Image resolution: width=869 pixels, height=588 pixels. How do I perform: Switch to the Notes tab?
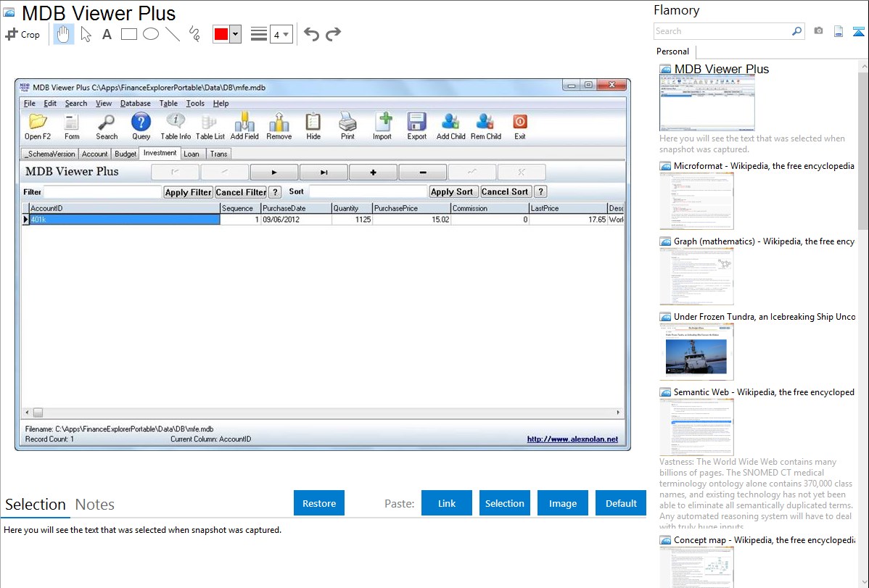click(95, 505)
